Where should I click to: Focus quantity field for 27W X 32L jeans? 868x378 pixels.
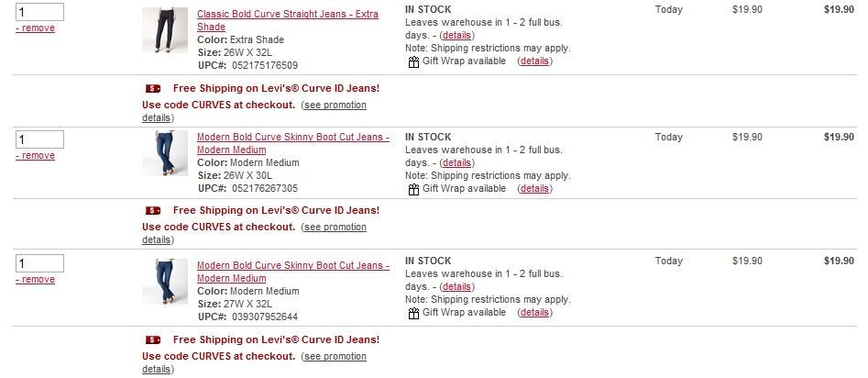[x=39, y=263]
